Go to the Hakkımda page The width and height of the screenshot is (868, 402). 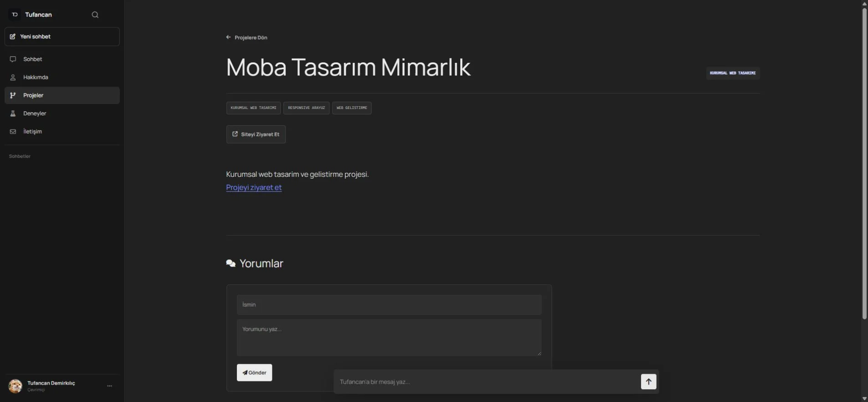(62, 77)
